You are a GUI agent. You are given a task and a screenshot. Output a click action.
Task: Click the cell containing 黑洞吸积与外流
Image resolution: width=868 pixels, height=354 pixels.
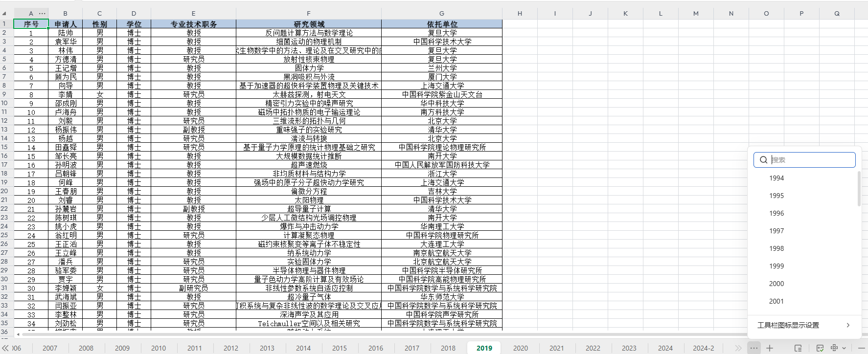309,77
